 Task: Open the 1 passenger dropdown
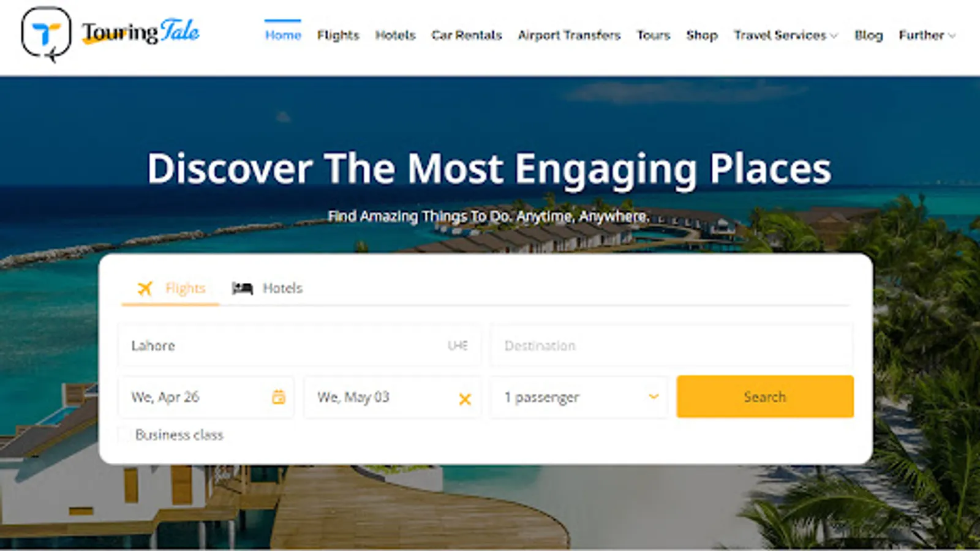579,397
